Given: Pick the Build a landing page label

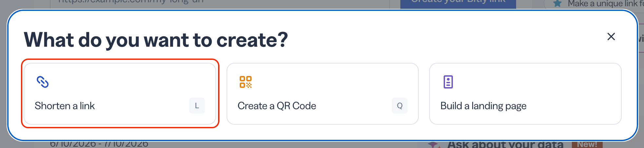Looking at the screenshot, I should 483,106.
